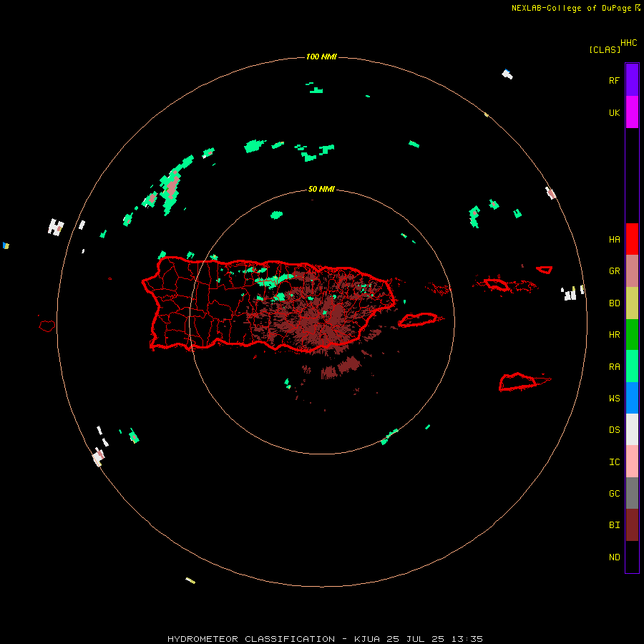Click the "GC" legend label

coord(614,493)
